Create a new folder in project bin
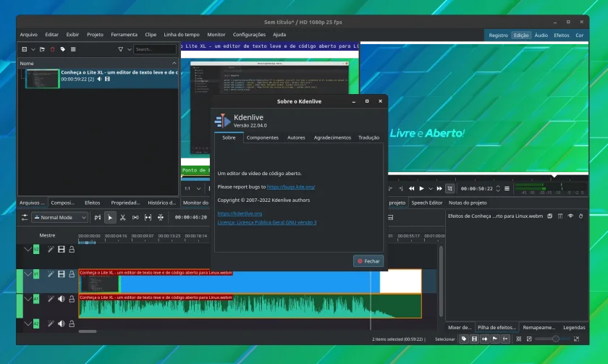The image size is (608, 364). coord(42,49)
